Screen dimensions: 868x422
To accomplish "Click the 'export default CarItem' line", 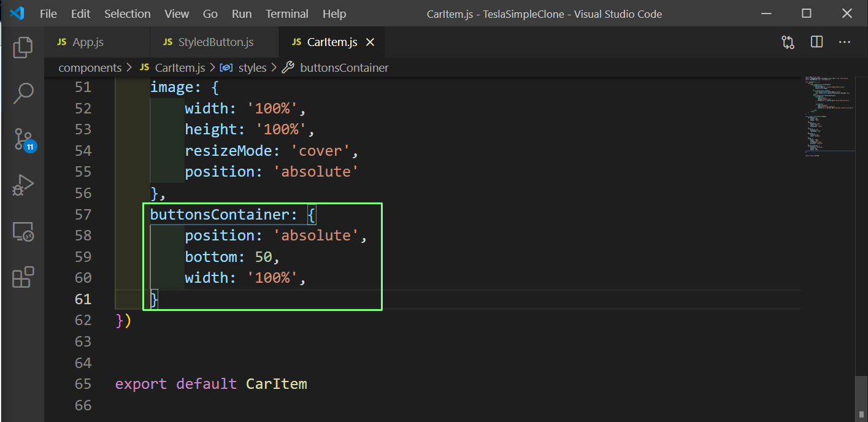I will [211, 384].
